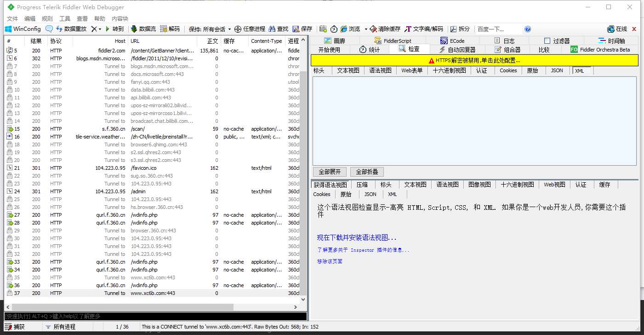Screen dimensions: 644x335
Task: Select the request 十六进制视图 tab
Action: tap(449, 71)
